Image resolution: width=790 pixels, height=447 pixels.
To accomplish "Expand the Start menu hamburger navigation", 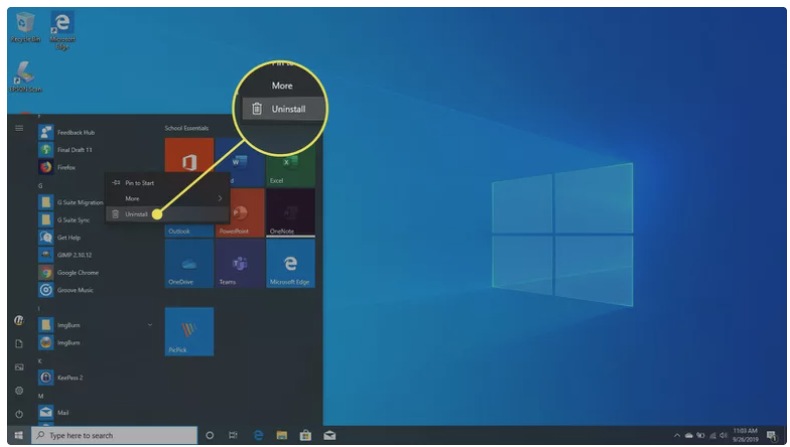I will tap(18, 128).
